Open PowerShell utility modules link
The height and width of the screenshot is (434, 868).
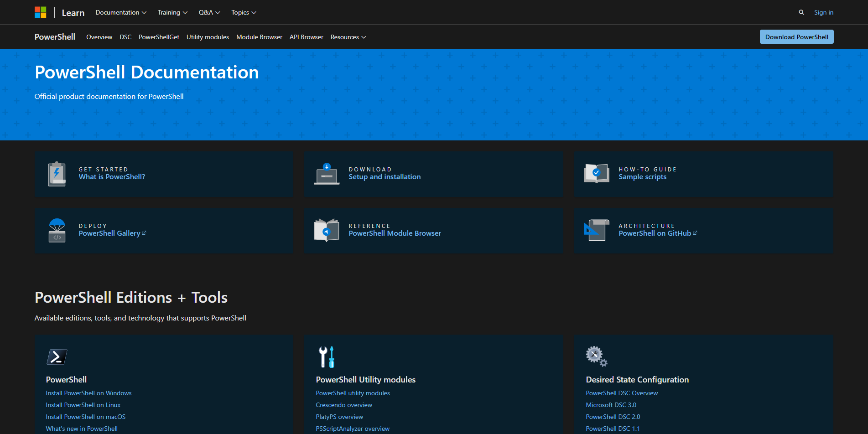[x=353, y=393]
